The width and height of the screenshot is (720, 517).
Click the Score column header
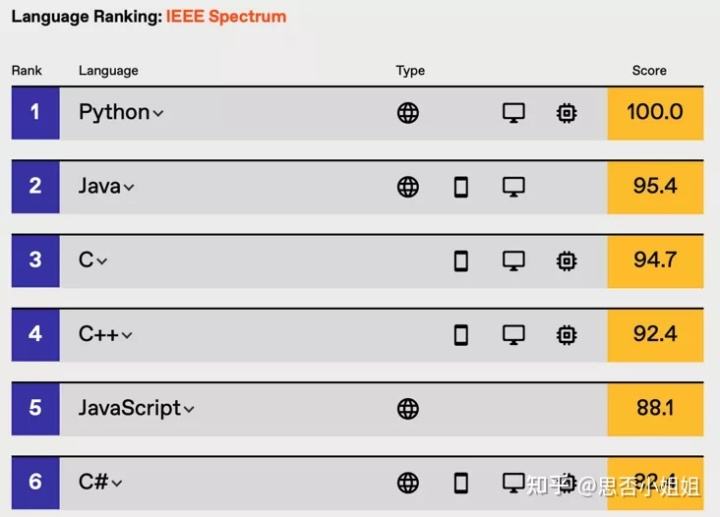click(x=649, y=71)
